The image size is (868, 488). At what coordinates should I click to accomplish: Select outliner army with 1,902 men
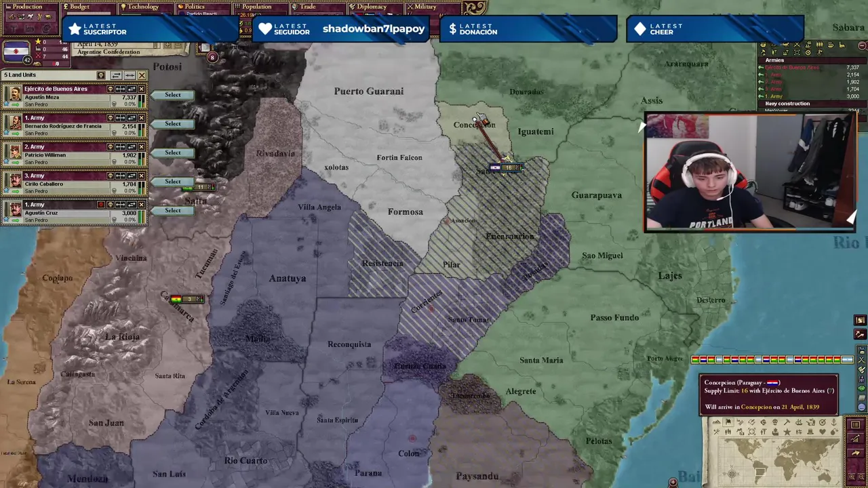(809, 82)
